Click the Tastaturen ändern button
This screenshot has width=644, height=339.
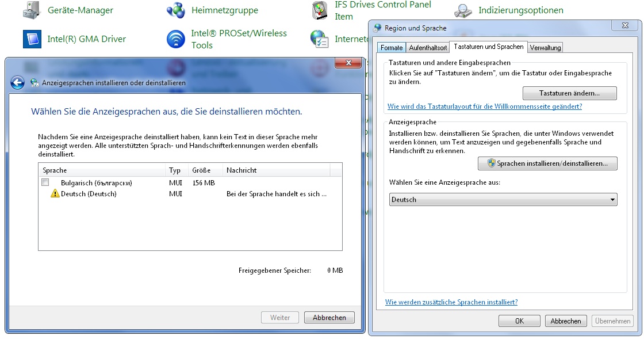coord(569,93)
